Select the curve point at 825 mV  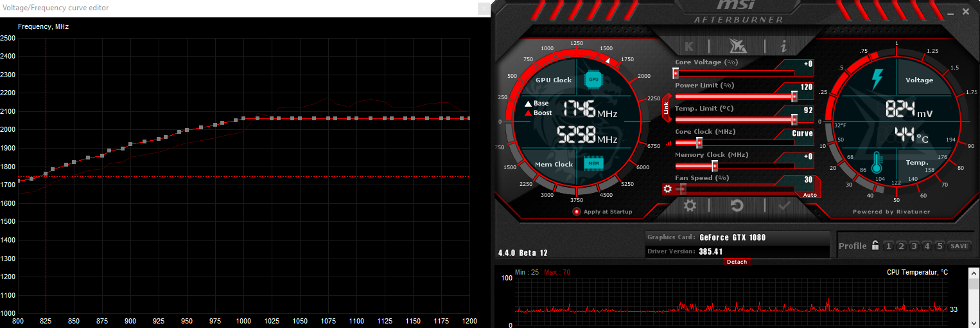click(46, 174)
